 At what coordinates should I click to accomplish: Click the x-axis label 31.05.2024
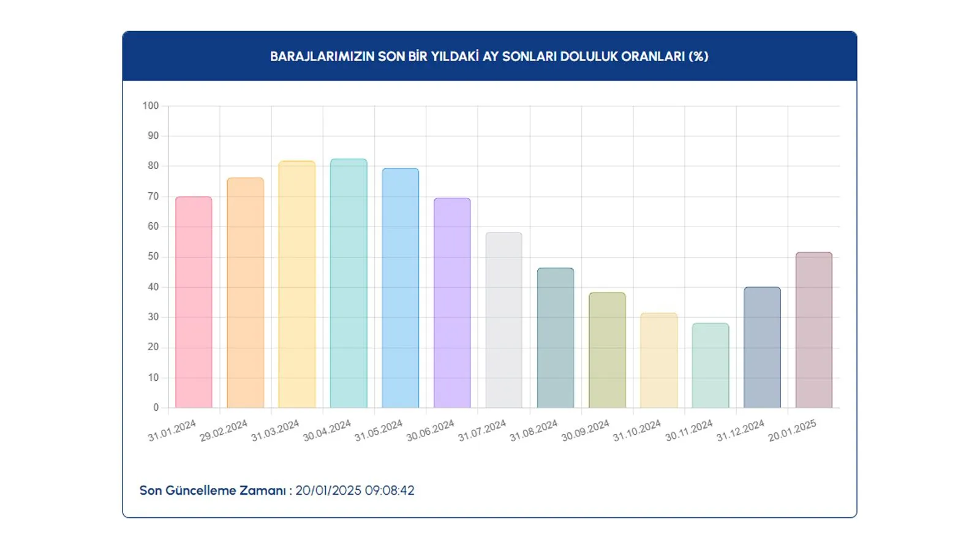(379, 430)
